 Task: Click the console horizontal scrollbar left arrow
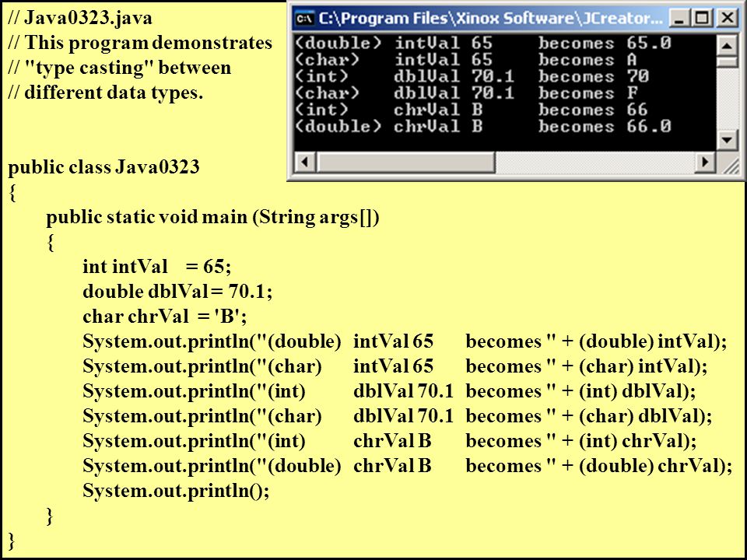tap(305, 162)
